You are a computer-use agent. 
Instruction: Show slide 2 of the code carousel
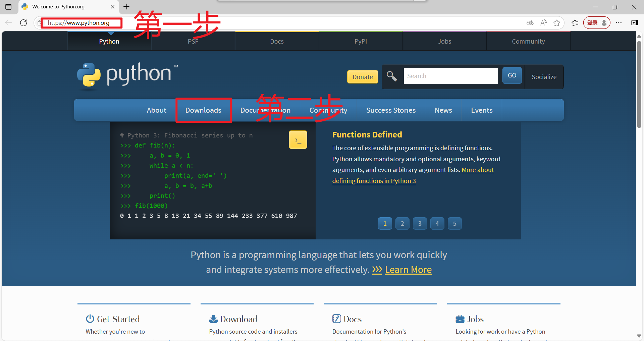(402, 224)
